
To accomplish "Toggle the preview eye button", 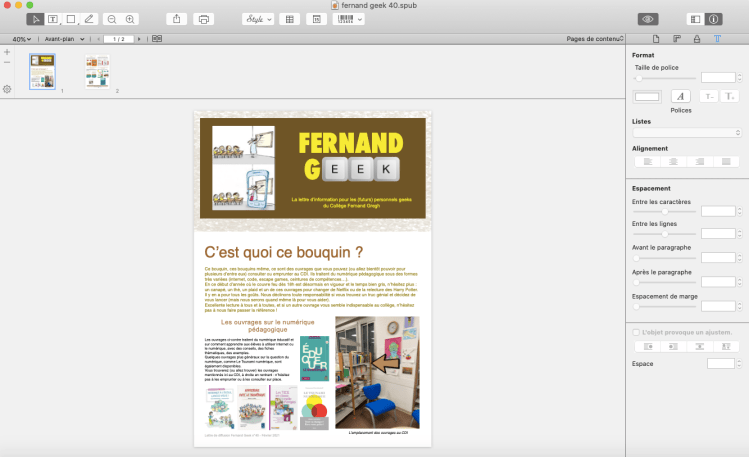I will click(x=648, y=19).
